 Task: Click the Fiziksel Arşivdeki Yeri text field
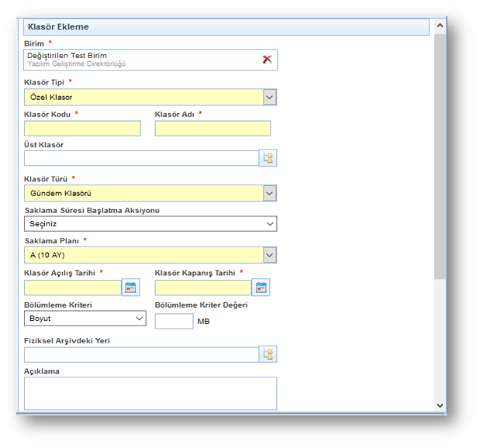pyautogui.click(x=140, y=354)
